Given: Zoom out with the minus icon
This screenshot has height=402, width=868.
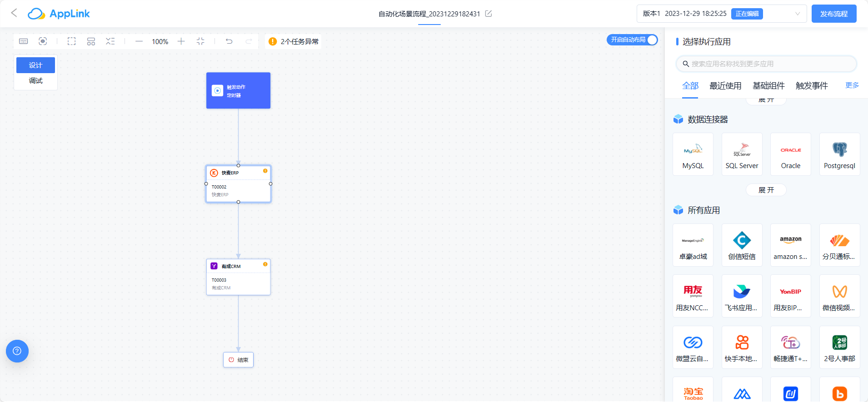Looking at the screenshot, I should [139, 41].
